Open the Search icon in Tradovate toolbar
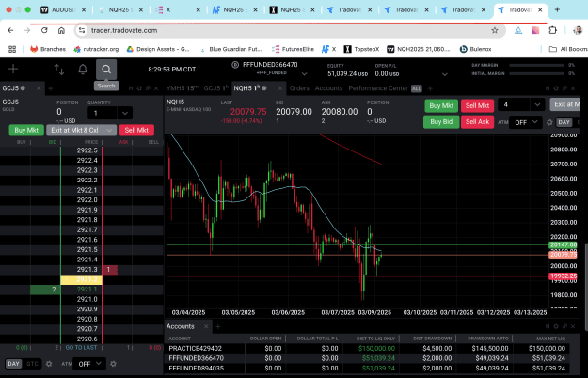 106,70
